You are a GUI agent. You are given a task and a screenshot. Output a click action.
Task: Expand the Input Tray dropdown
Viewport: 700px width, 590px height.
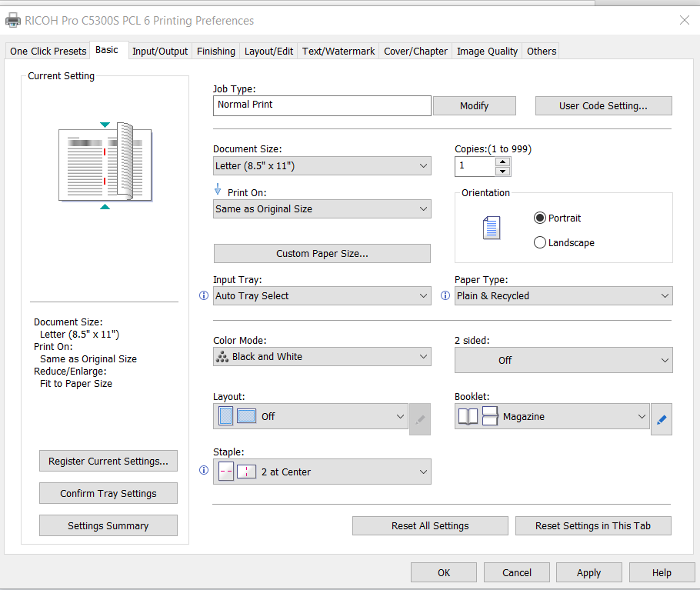(x=322, y=295)
